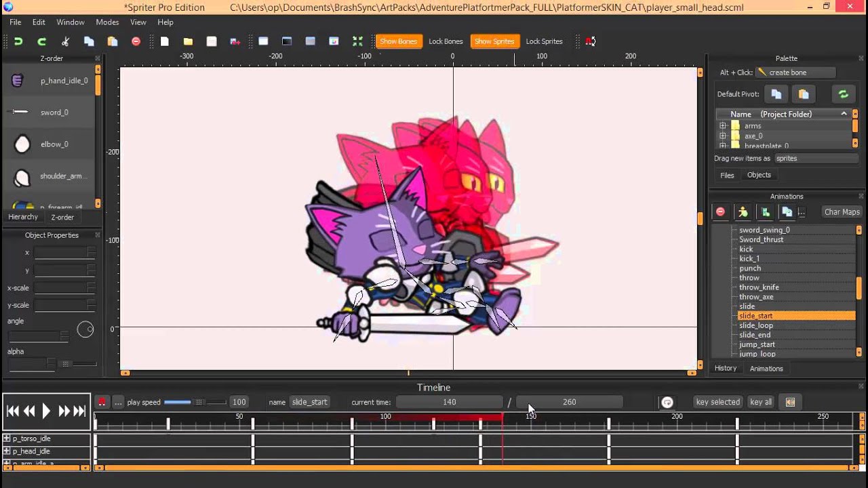Click the Save project icon in toolbar

pyautogui.click(x=212, y=41)
